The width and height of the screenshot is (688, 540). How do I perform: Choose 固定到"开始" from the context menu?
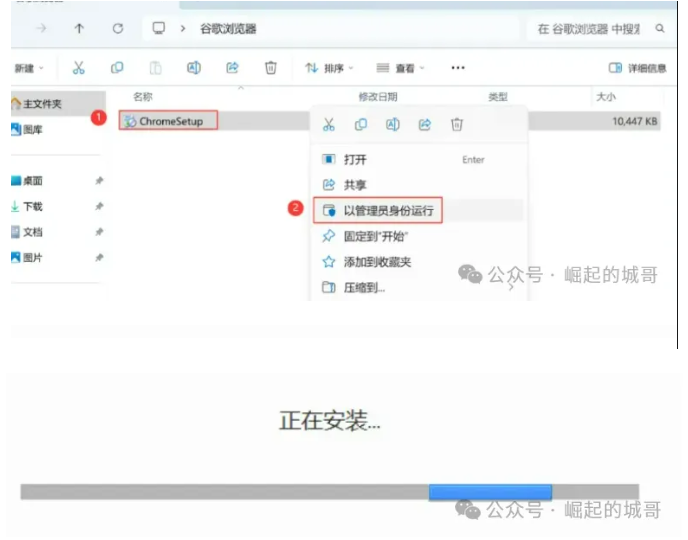[419, 236]
